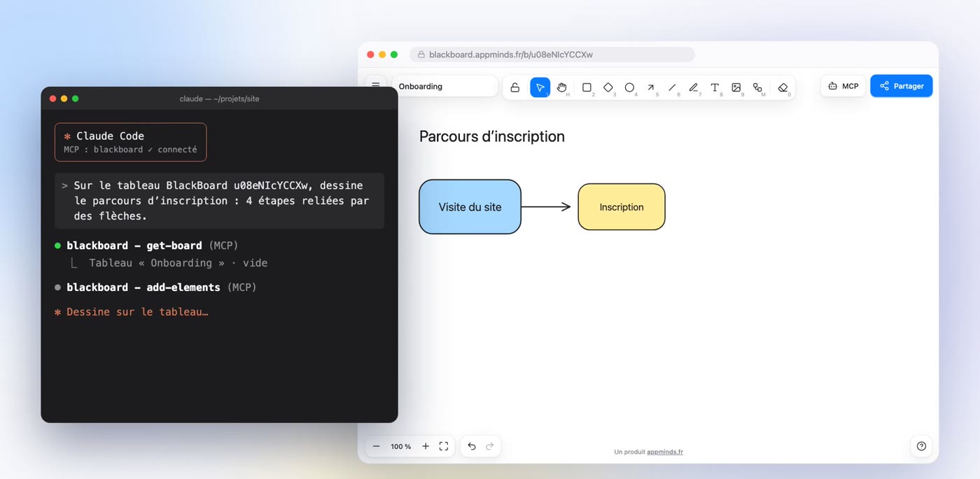Fit the canvas to screen
Image resolution: width=980 pixels, height=479 pixels.
444,446
